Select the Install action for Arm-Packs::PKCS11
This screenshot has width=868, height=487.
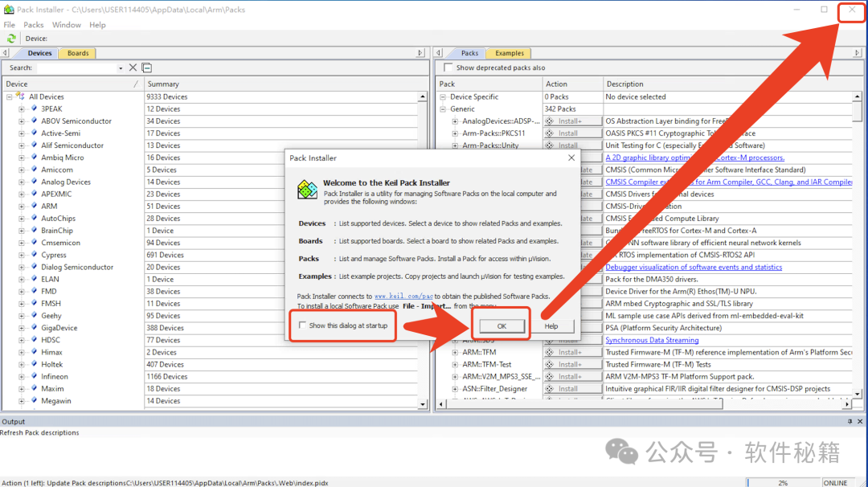point(572,133)
